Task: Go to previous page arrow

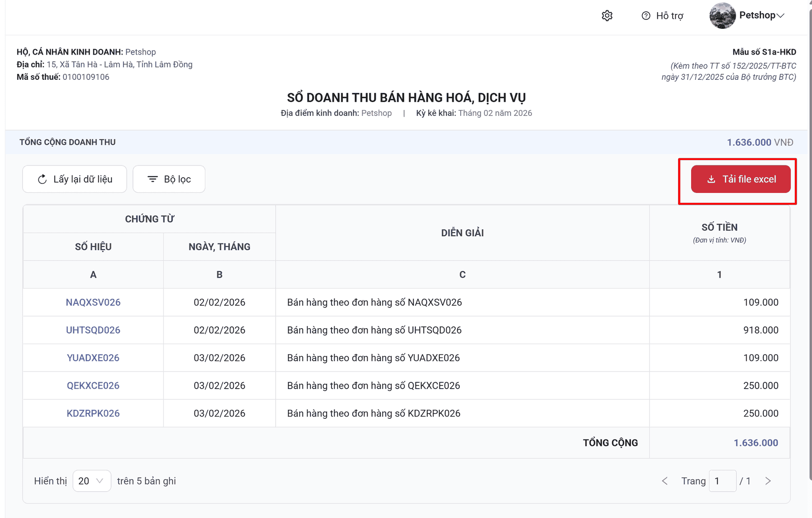Action: click(664, 481)
